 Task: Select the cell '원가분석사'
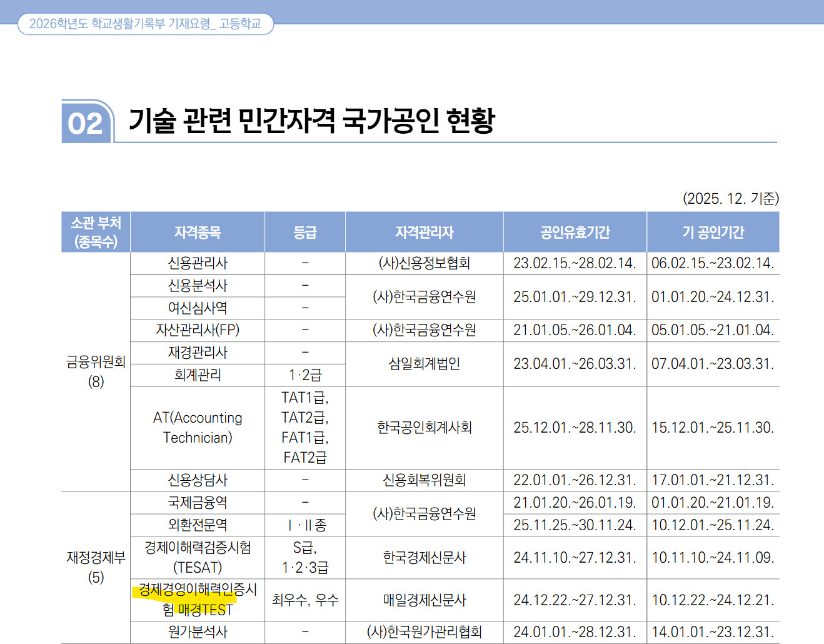click(198, 632)
